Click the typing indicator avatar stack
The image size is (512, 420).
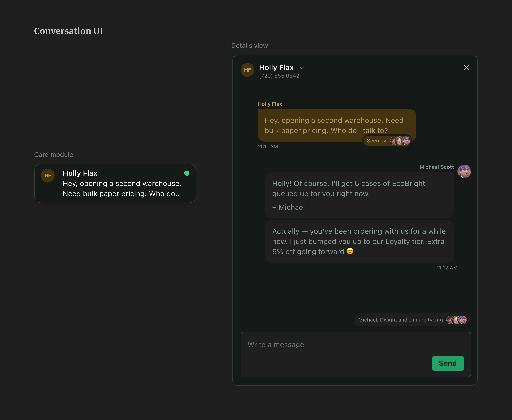[x=456, y=320]
